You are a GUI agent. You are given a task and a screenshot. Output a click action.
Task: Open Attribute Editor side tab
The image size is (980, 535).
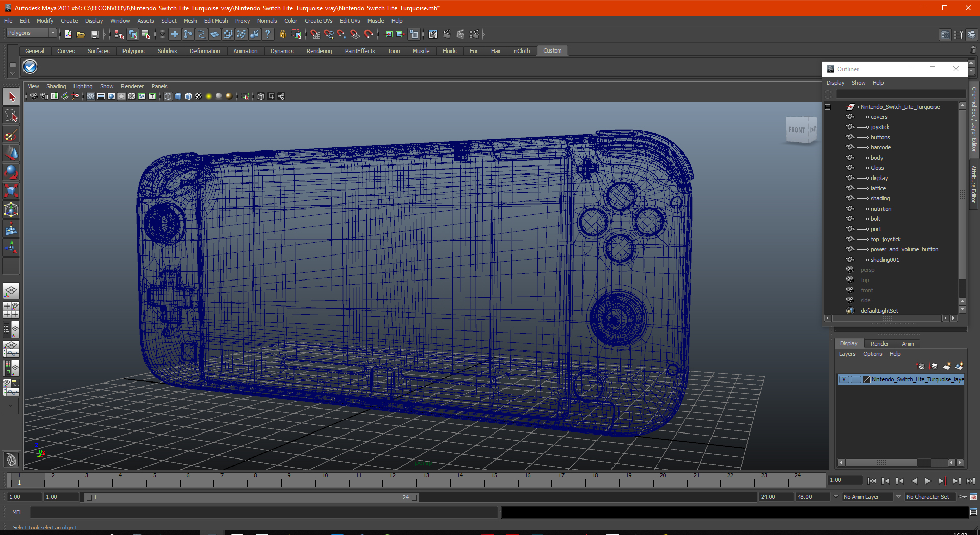[x=974, y=184]
